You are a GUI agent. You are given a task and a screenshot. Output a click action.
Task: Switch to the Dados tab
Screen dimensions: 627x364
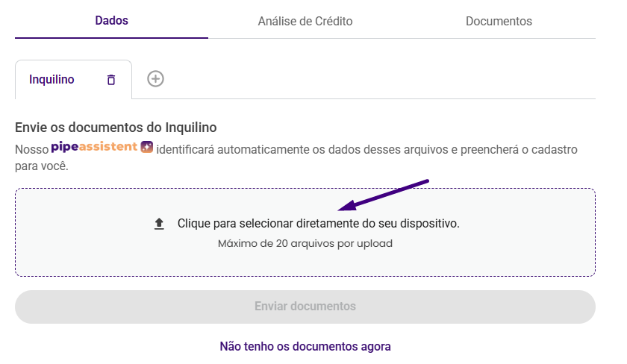tap(111, 21)
